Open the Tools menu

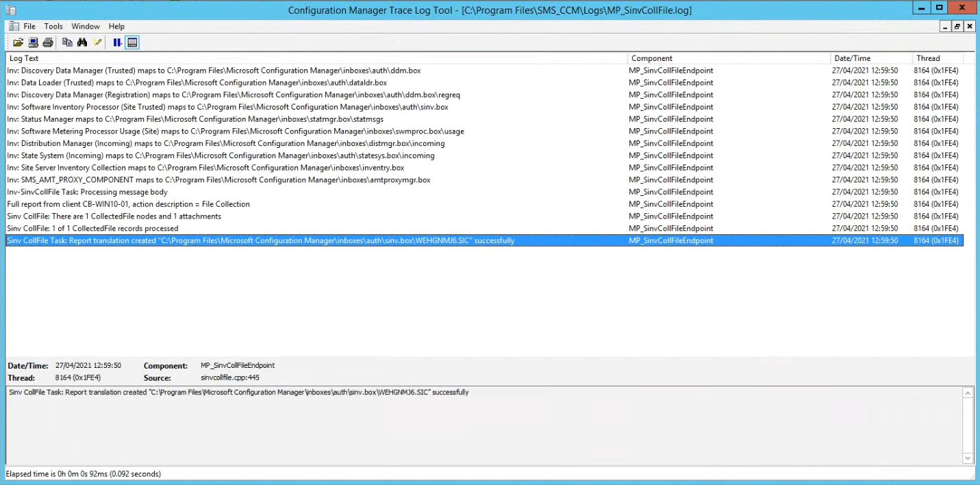pyautogui.click(x=53, y=26)
